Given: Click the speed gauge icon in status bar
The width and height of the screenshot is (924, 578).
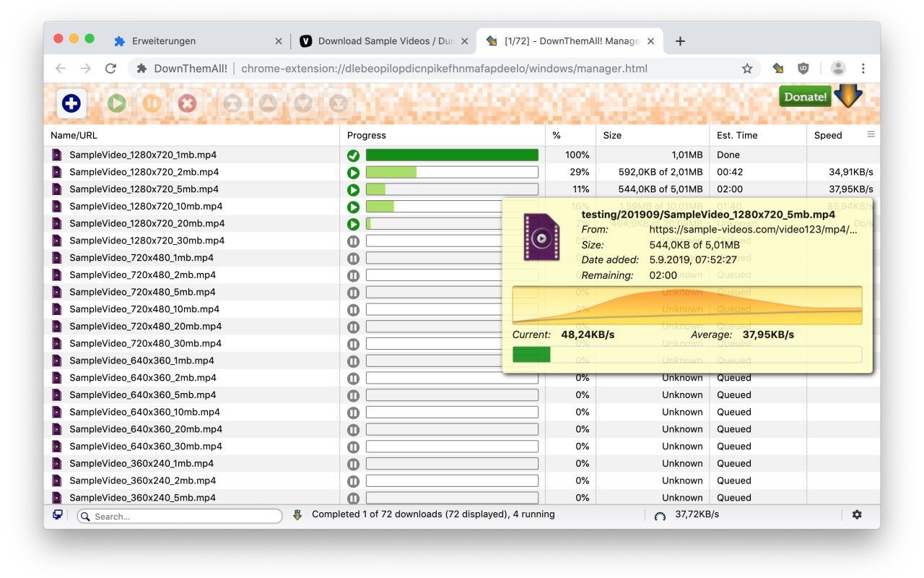Looking at the screenshot, I should (x=660, y=516).
